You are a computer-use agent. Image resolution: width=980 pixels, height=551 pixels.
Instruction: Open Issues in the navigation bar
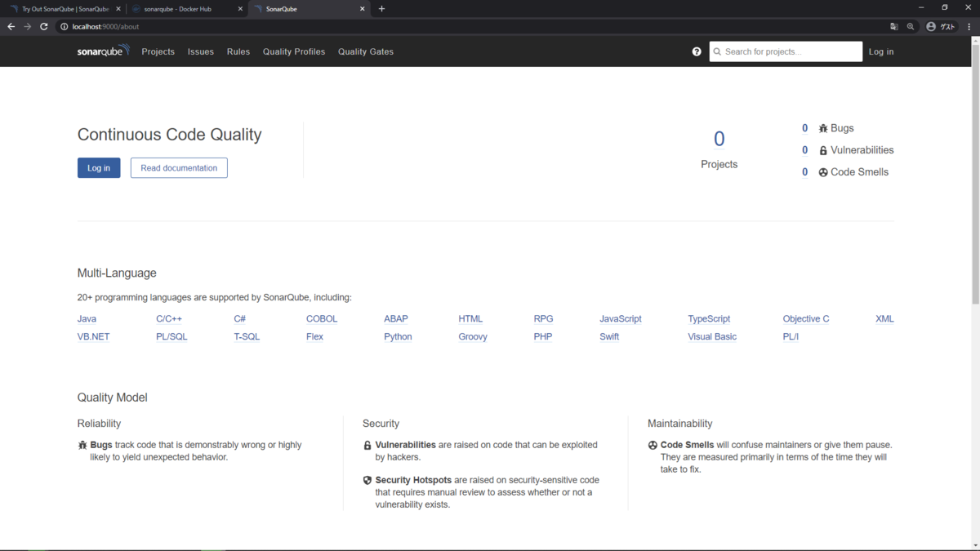click(x=201, y=51)
